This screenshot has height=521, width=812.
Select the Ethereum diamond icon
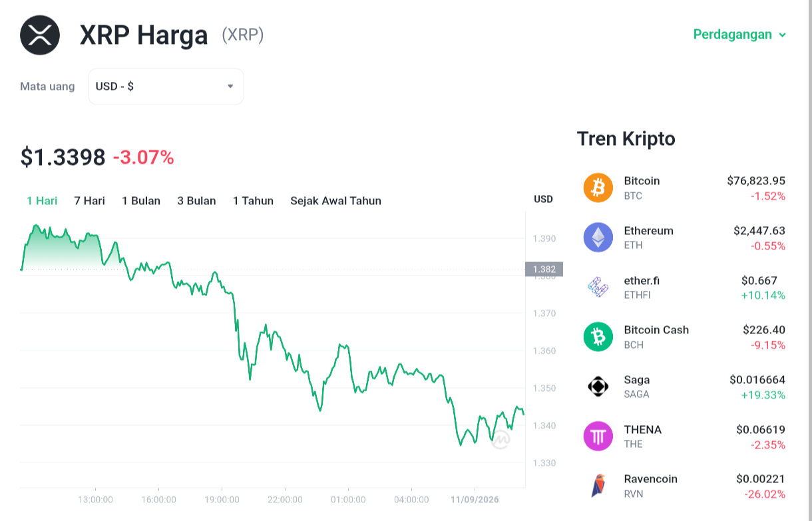click(x=598, y=238)
